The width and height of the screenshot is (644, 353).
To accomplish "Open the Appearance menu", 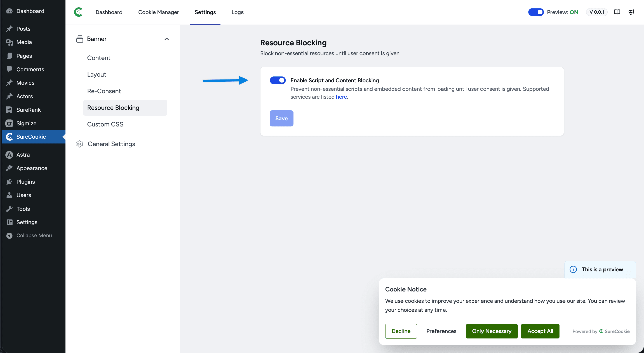I will tap(32, 168).
